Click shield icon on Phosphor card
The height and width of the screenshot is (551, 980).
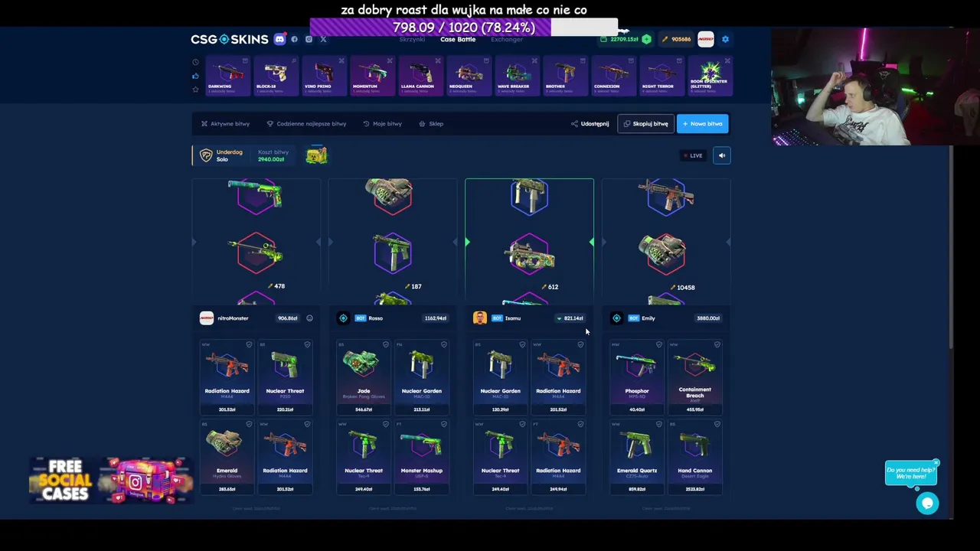tap(658, 344)
